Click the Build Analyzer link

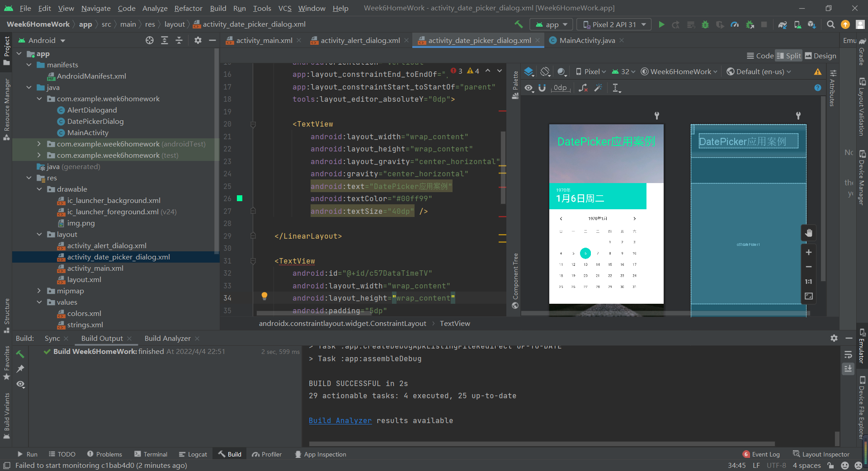click(x=340, y=420)
